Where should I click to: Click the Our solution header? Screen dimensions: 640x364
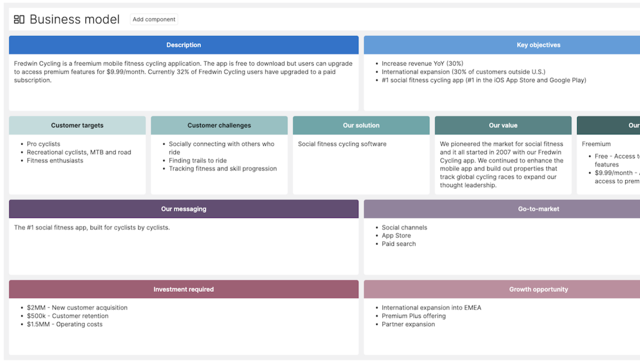tap(361, 125)
